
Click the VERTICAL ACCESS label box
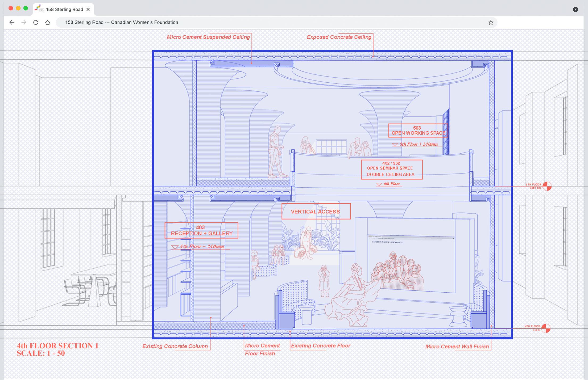(x=316, y=212)
